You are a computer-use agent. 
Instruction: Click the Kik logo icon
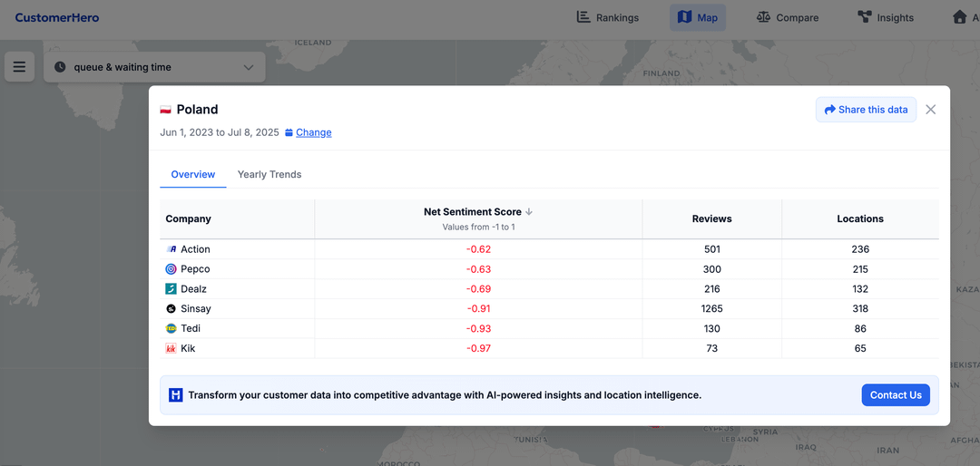tap(171, 348)
